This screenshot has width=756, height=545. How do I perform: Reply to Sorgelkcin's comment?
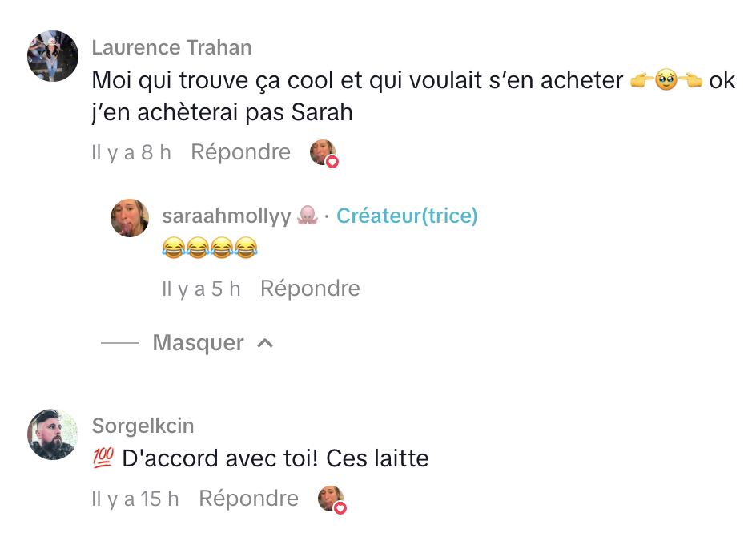point(248,499)
